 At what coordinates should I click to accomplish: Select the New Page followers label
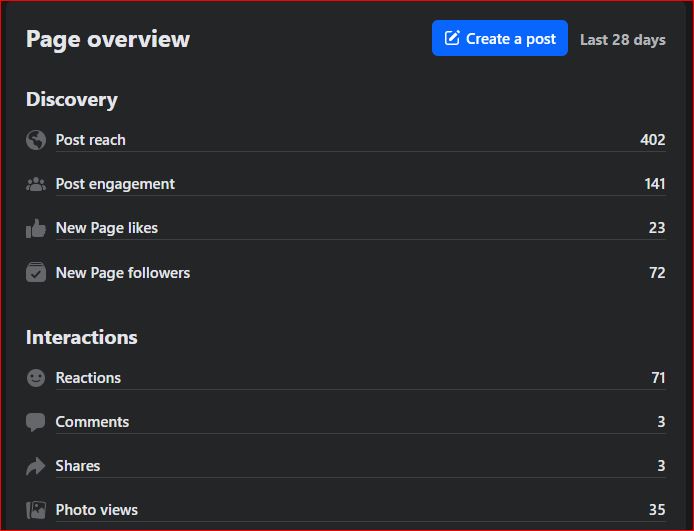click(x=123, y=272)
